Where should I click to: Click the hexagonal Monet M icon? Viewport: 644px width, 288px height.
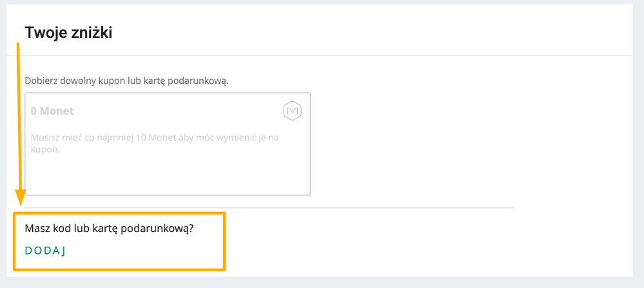pyautogui.click(x=293, y=111)
